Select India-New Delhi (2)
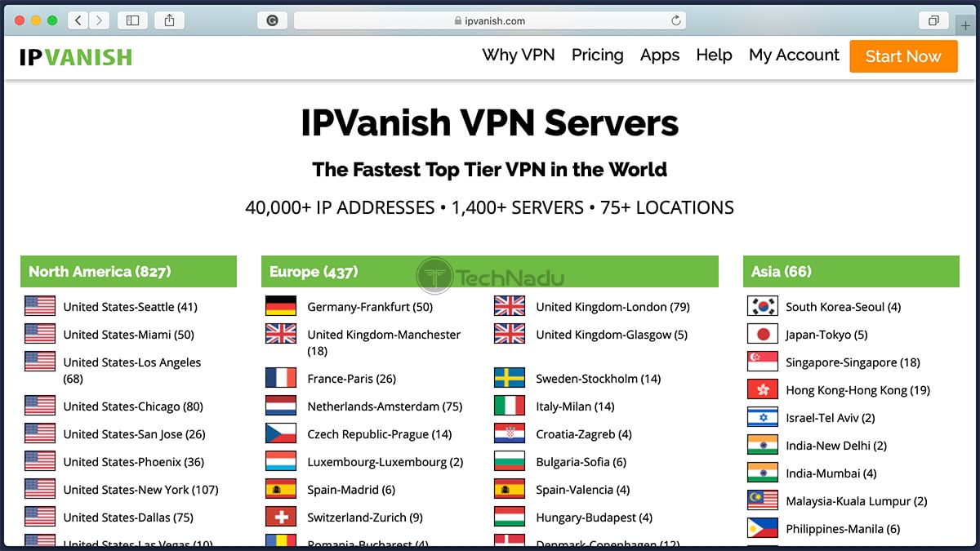The width and height of the screenshot is (980, 551). pos(836,446)
